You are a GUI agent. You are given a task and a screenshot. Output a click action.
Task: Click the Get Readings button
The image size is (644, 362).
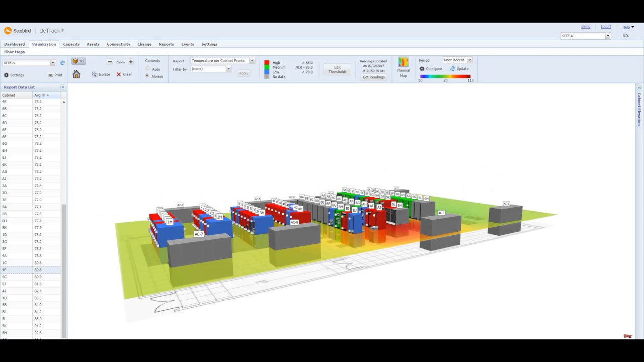pos(373,77)
